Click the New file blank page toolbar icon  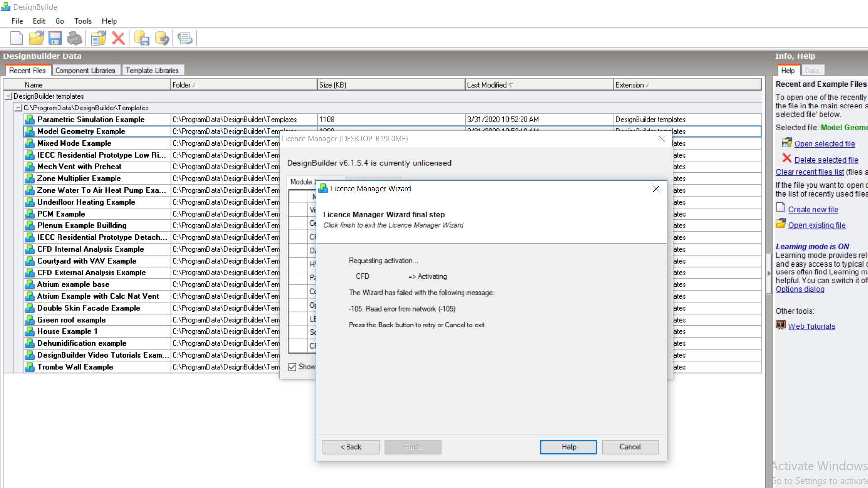pyautogui.click(x=17, y=38)
